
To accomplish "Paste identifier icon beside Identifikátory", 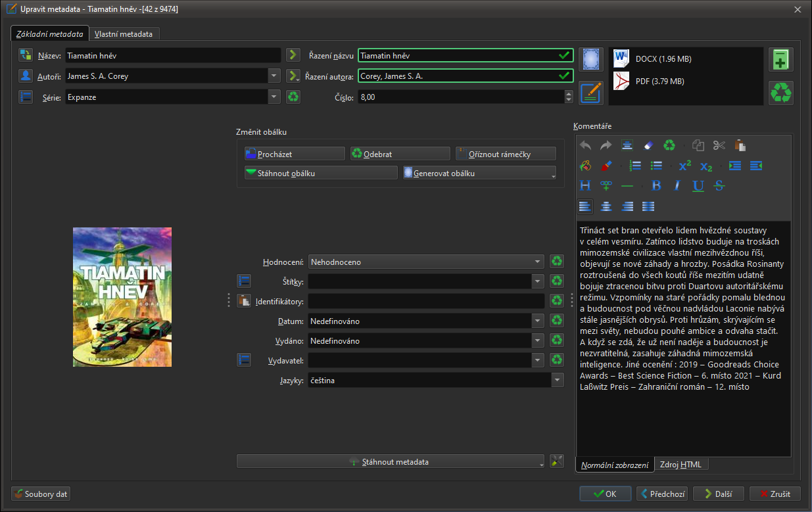I will point(244,301).
